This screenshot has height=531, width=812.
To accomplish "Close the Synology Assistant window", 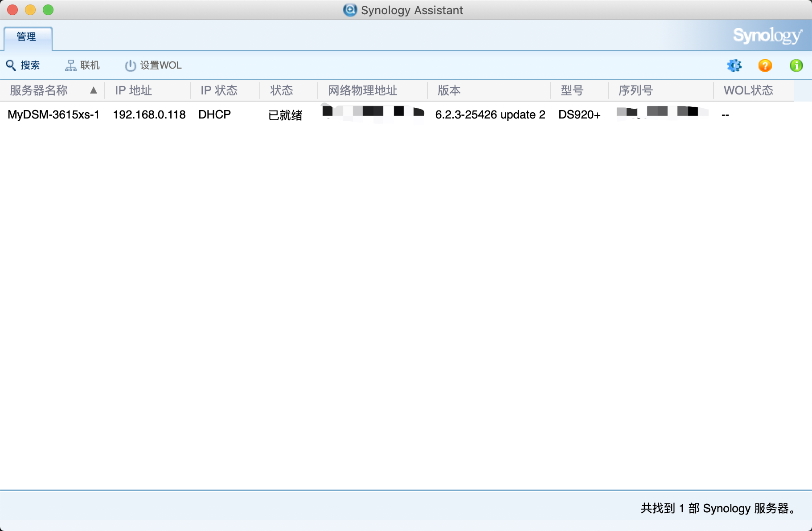I will (x=12, y=10).
